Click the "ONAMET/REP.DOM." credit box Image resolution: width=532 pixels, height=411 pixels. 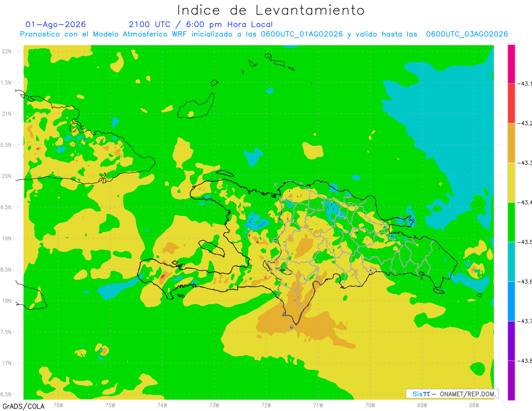click(x=452, y=394)
